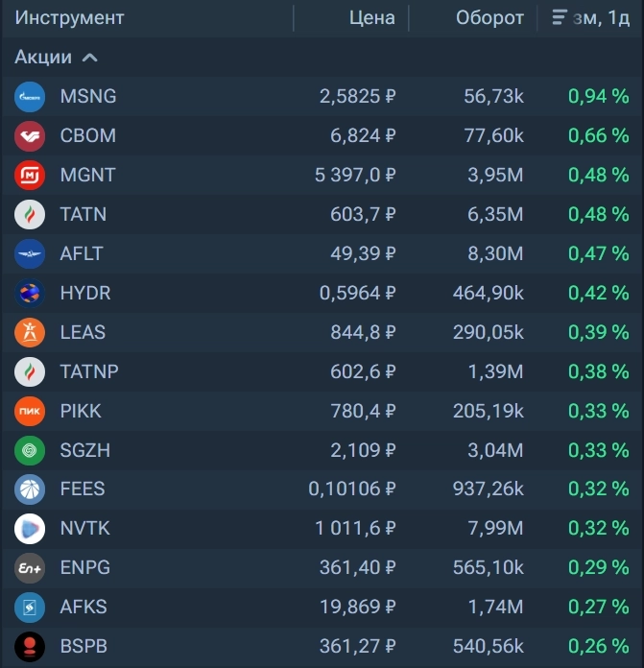Click the PIKK orange ПИК logo icon
The image size is (644, 668).
tap(30, 411)
